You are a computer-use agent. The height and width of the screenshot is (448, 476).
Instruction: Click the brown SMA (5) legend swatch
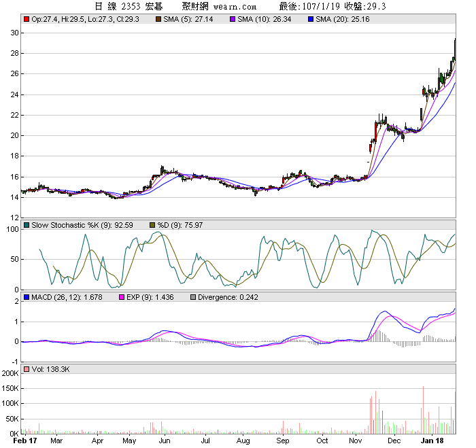pyautogui.click(x=158, y=19)
